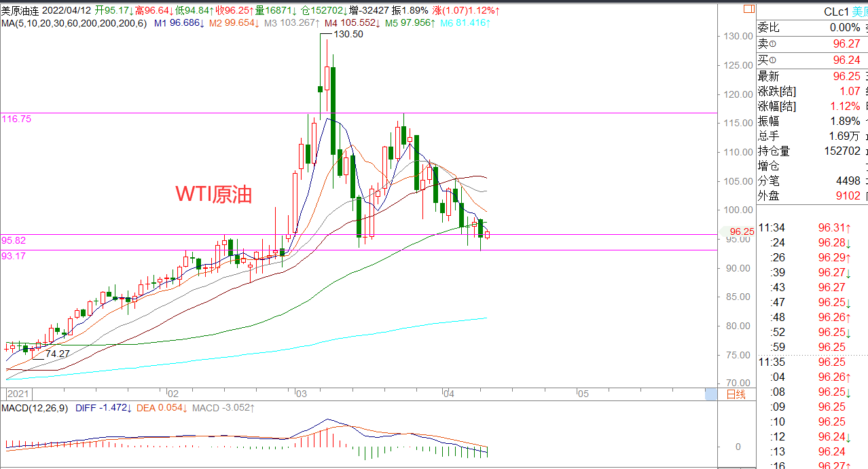868x469 pixels.
Task: Click the M5 97.956 moving average value
Action: pos(409,22)
